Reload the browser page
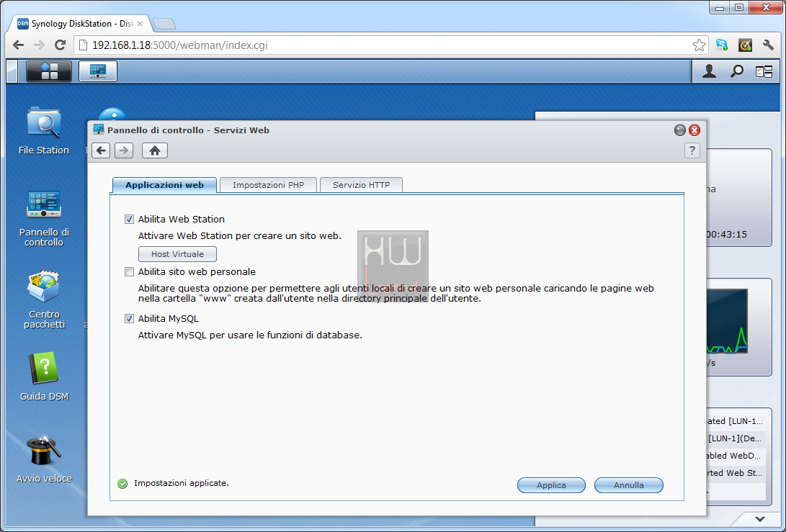This screenshot has width=786, height=532. pos(60,45)
